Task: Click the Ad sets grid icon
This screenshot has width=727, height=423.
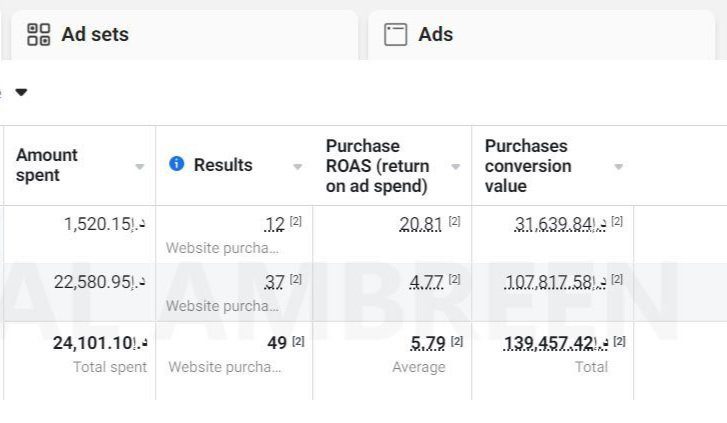Action: (38, 35)
